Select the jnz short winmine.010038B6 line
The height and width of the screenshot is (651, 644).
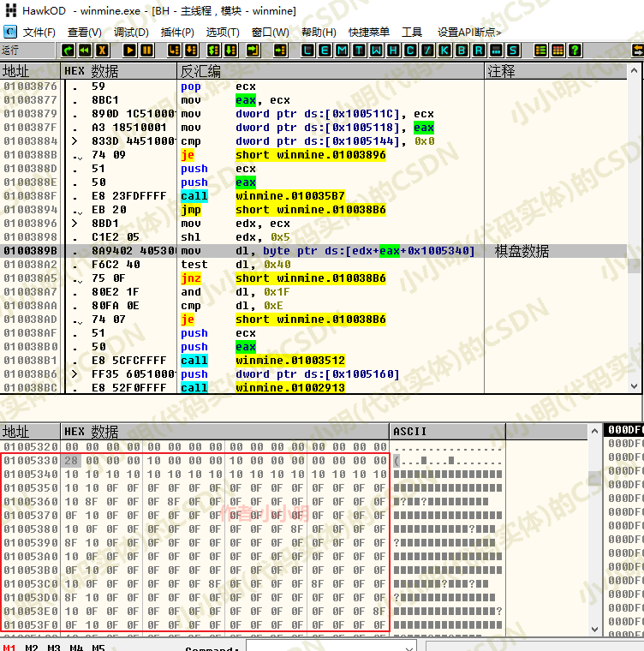coord(283,278)
